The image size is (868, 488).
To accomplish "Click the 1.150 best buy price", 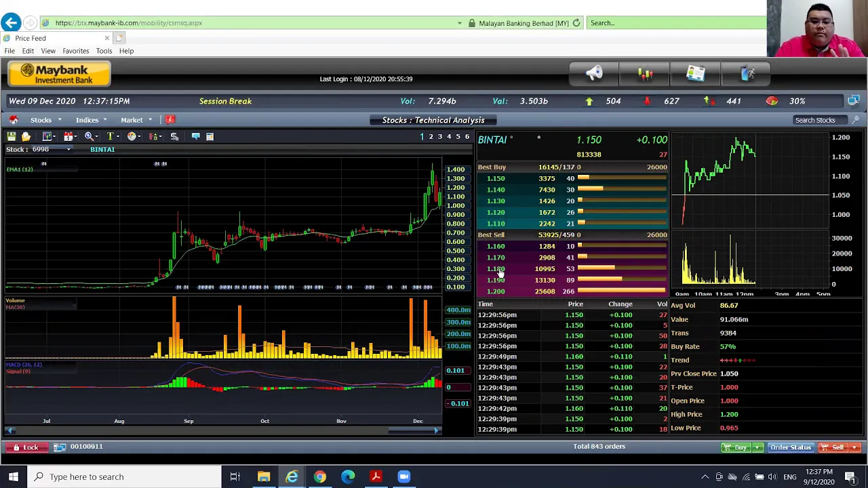I will (x=496, y=178).
